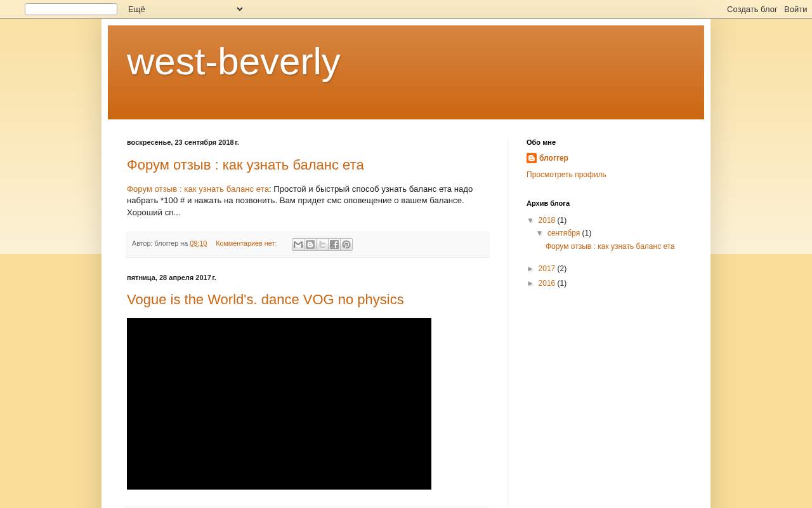Collapse the сентября month triangle

tap(540, 233)
